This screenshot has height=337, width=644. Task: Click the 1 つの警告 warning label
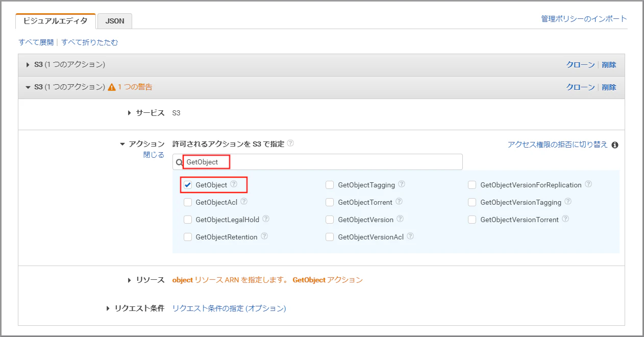tap(135, 87)
